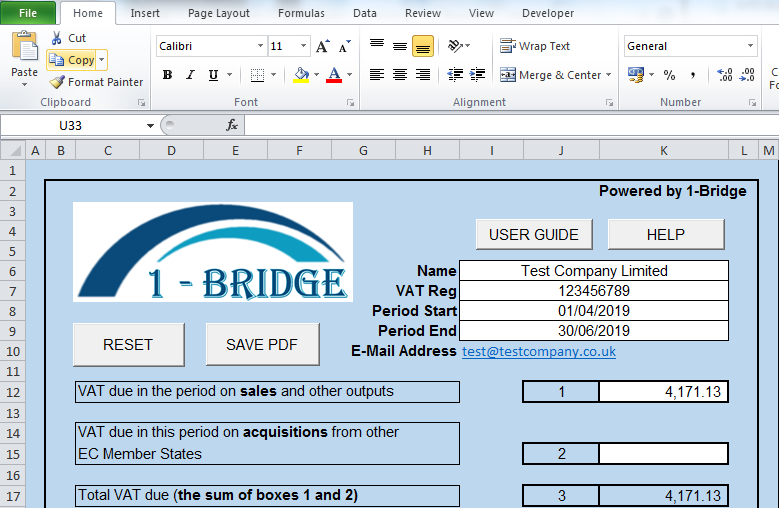Expand the Merge & Center dropdown arrow
Screen dimensions: 779x508
click(608, 75)
